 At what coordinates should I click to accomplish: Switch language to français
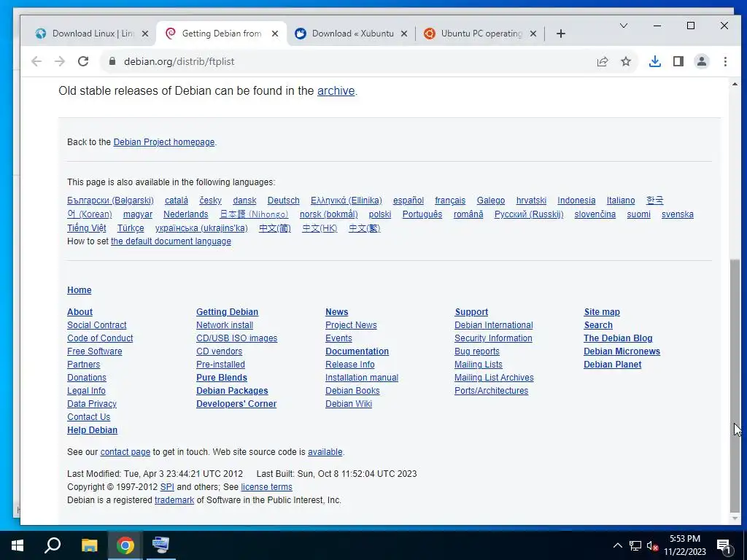click(x=450, y=201)
